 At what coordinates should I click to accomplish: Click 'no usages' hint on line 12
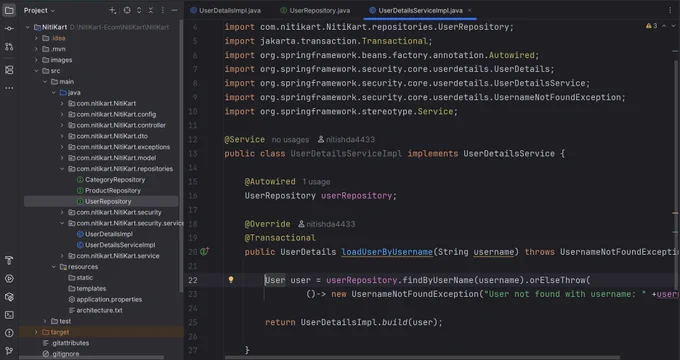(x=290, y=140)
